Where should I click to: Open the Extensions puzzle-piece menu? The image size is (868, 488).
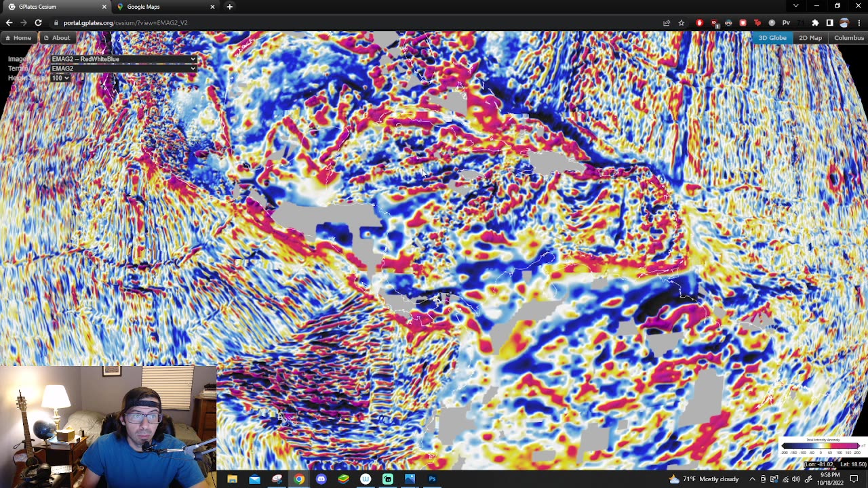pyautogui.click(x=815, y=22)
